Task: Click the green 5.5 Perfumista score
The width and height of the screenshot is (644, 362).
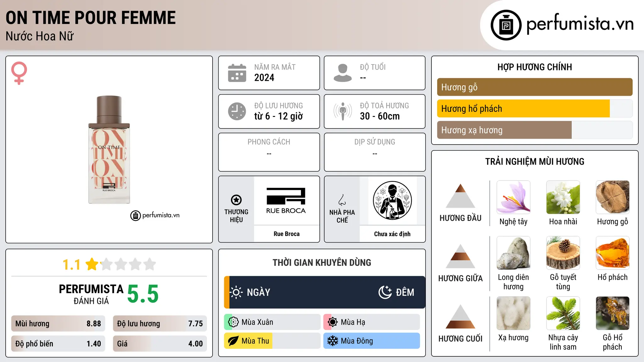Action: [x=143, y=294]
